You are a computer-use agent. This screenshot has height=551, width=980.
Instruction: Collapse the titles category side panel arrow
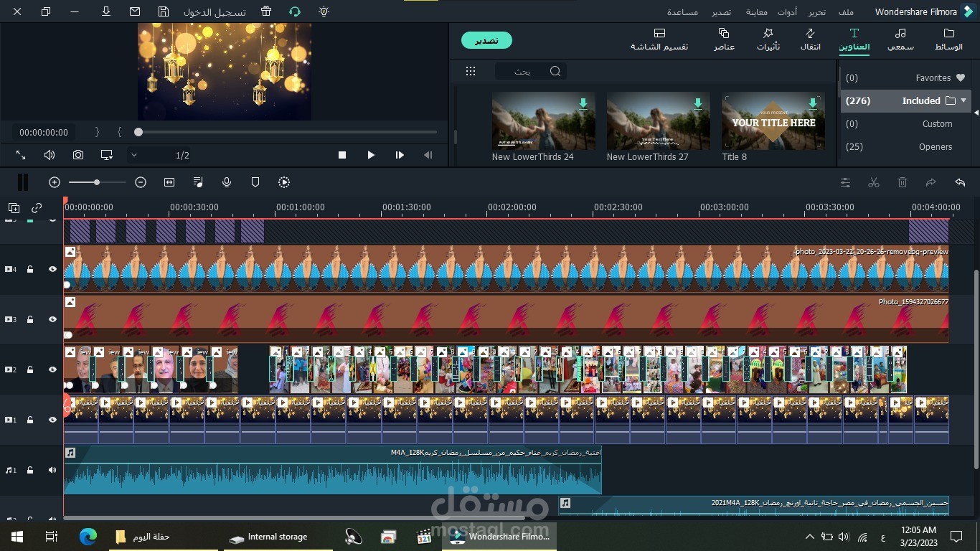click(976, 112)
